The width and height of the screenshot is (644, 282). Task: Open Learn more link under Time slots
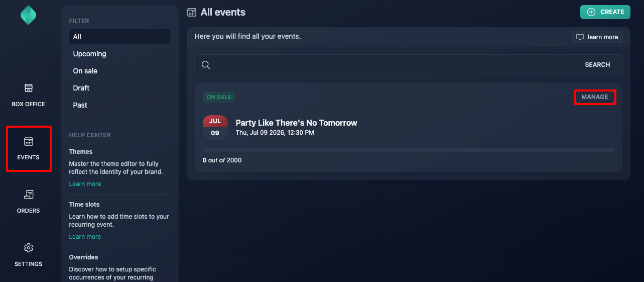click(x=85, y=237)
